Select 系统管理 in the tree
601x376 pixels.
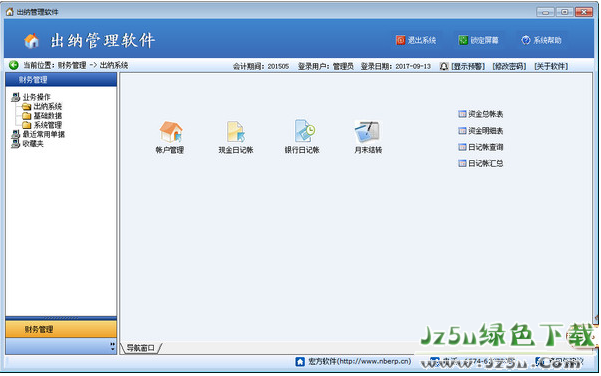(x=48, y=125)
